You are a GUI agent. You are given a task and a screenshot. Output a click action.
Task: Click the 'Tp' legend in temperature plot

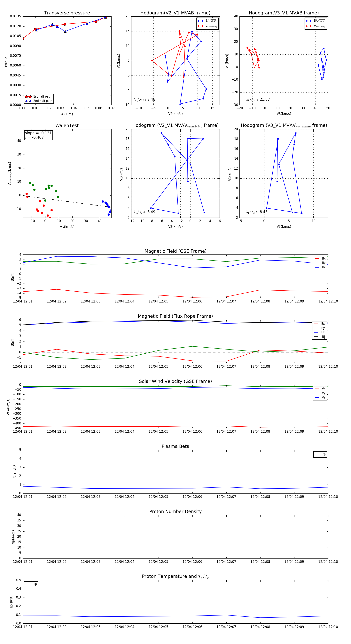click(x=31, y=584)
